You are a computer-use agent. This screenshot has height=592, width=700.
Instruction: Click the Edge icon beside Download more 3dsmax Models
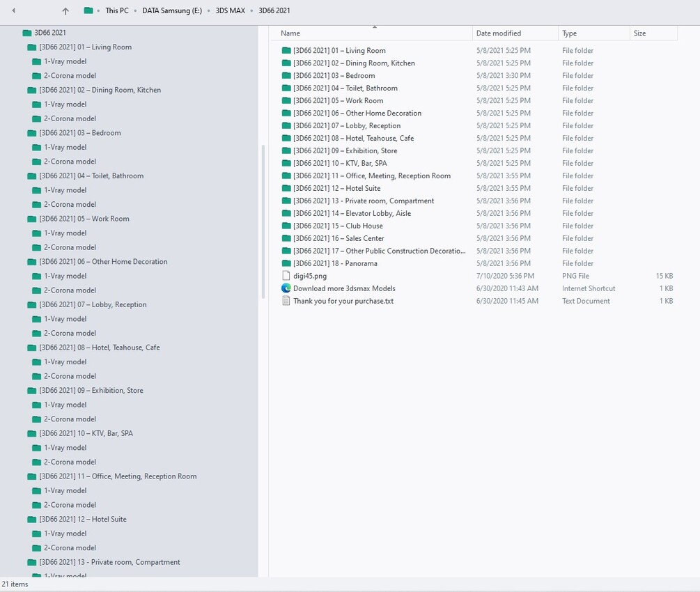pos(286,288)
